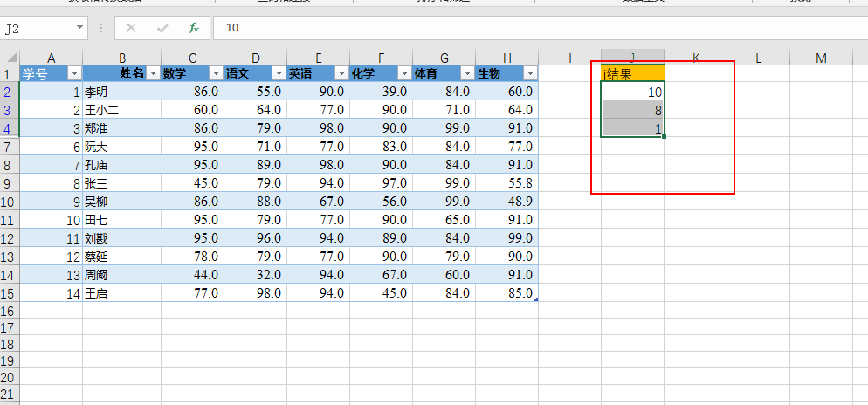This screenshot has width=868, height=405.
Task: Click 吴柳's 生物 score 48.9
Action: [506, 202]
